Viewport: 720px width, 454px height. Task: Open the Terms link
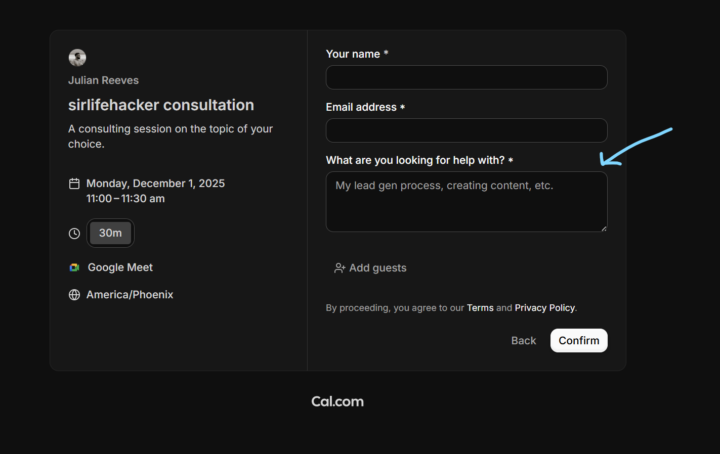(x=480, y=308)
